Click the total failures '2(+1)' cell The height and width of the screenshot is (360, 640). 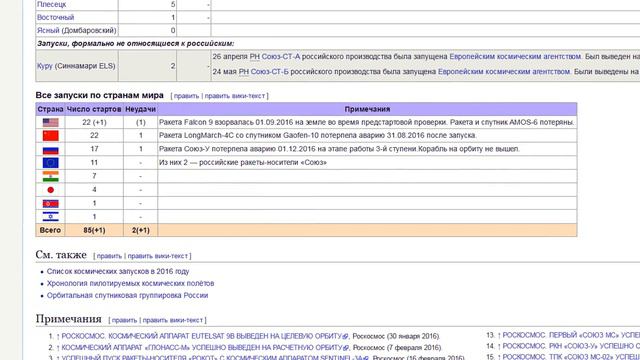[140, 230]
